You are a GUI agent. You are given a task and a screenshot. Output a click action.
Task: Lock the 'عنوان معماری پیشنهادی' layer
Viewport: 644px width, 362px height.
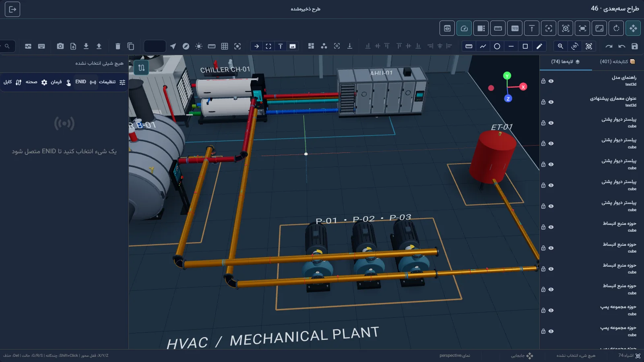coord(543,102)
